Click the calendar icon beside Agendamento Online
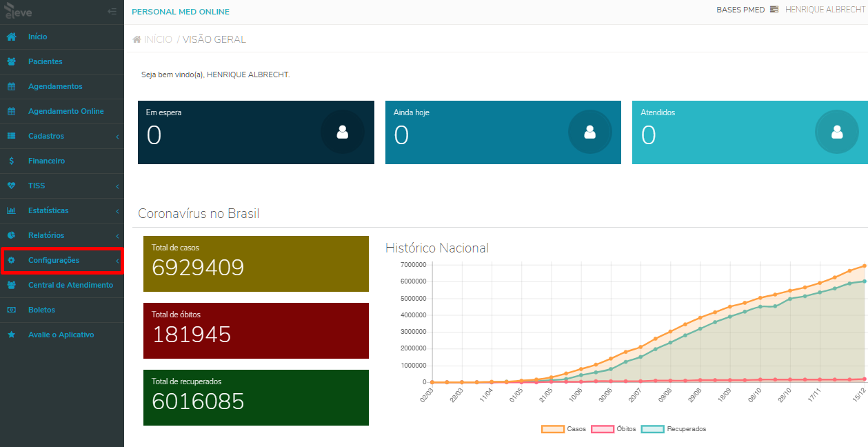This screenshot has height=447, width=868. (x=11, y=111)
